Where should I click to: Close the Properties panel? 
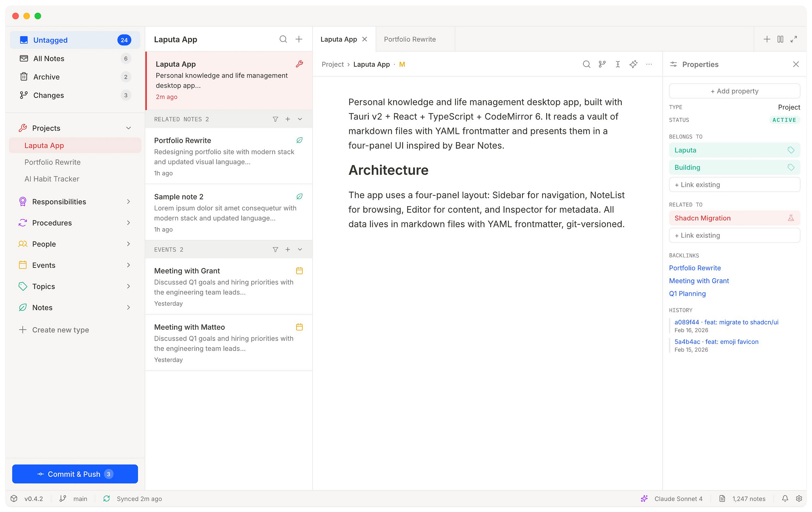click(796, 64)
